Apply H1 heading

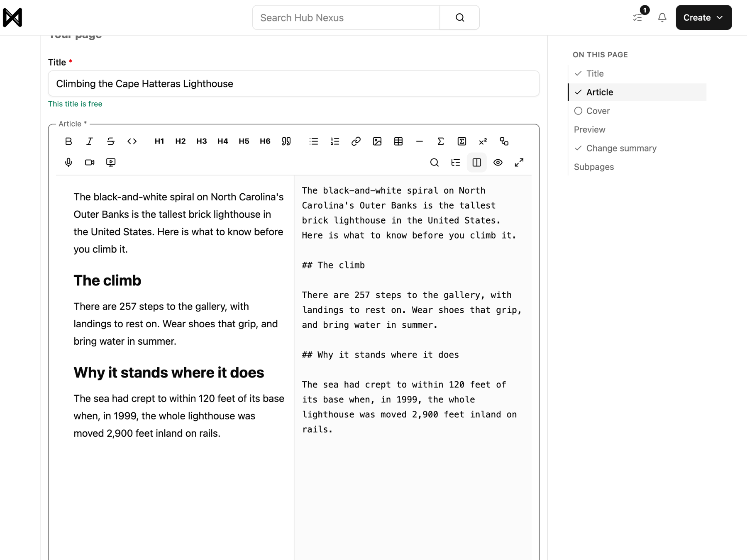click(159, 141)
